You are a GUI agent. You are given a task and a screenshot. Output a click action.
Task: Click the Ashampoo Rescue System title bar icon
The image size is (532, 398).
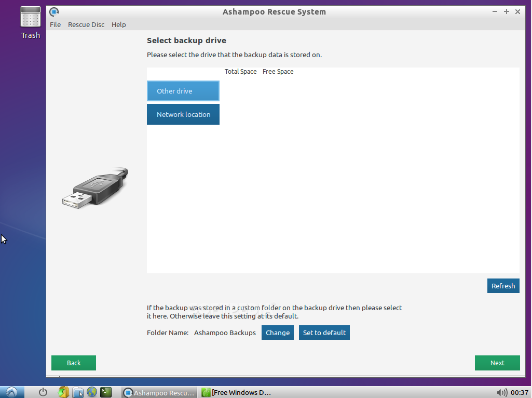coord(54,12)
